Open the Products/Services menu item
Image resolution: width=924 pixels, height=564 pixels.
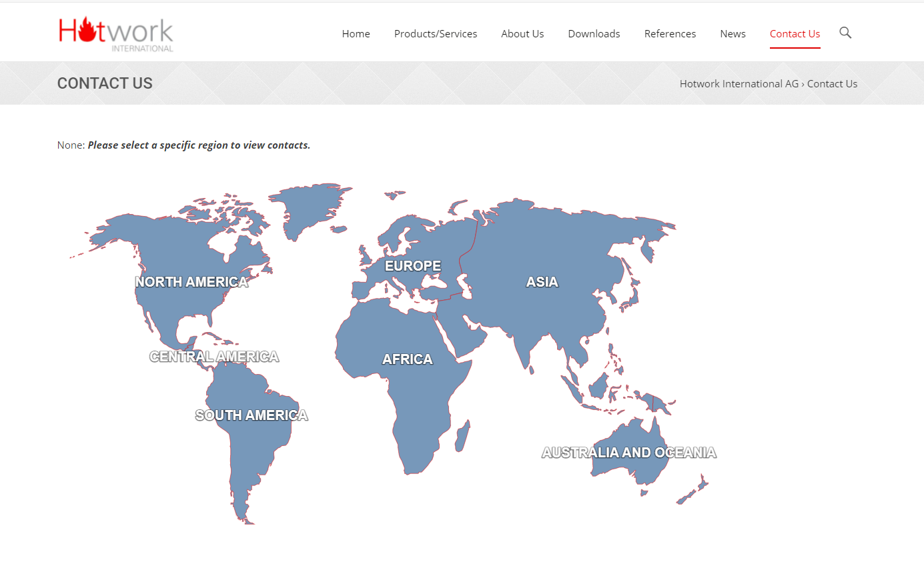(435, 33)
